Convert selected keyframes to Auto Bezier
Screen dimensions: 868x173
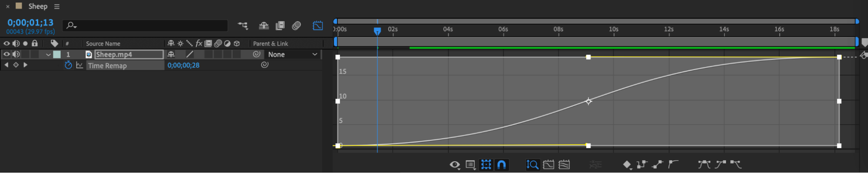tap(673, 164)
